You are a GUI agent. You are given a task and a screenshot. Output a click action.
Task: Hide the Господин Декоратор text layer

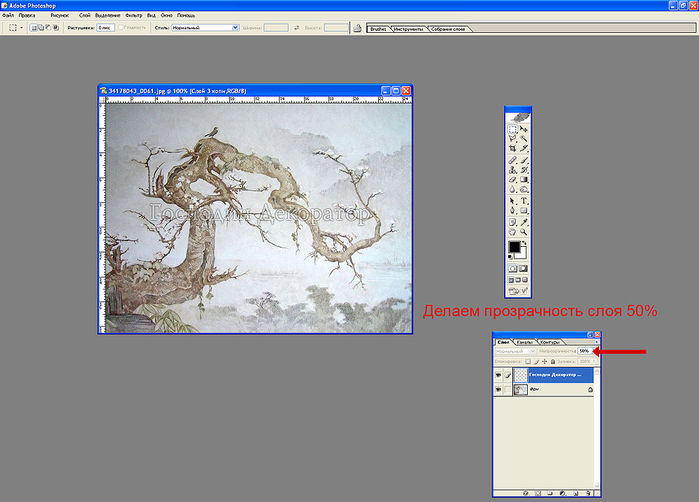(500, 374)
